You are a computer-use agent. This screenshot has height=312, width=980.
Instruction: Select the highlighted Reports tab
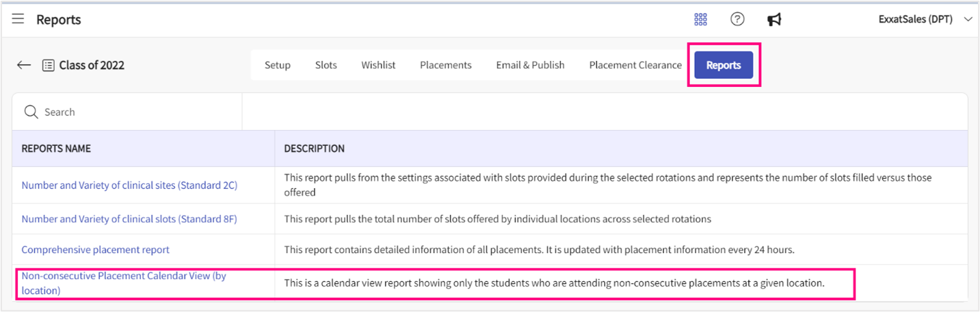pos(724,65)
